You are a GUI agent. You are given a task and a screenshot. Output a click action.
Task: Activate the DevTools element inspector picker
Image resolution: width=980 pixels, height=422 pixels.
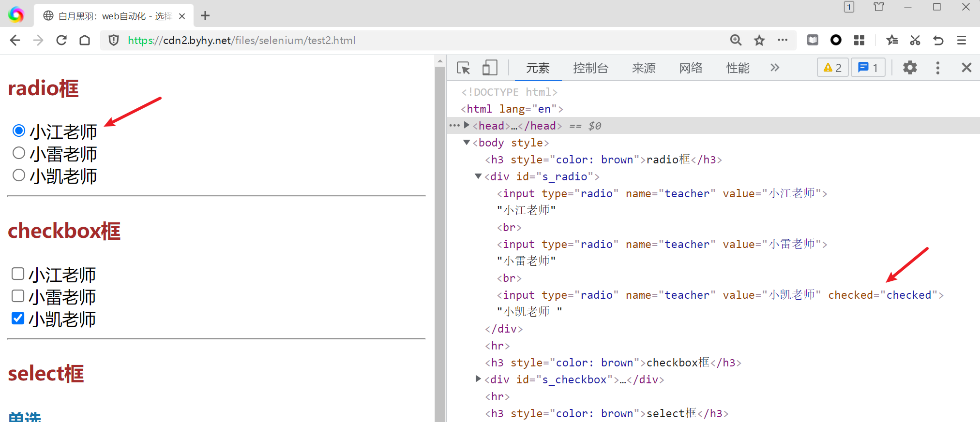(463, 68)
